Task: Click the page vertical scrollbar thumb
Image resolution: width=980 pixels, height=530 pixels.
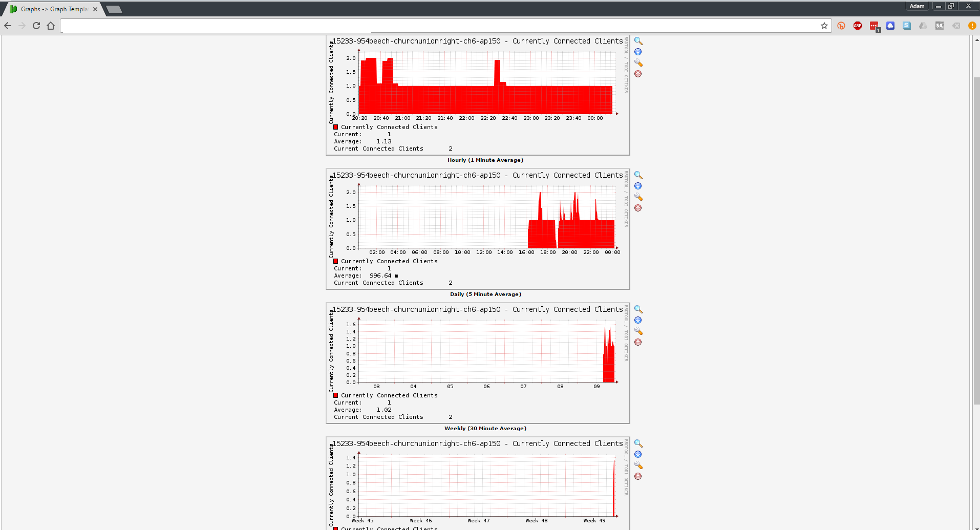Action: 976,241
